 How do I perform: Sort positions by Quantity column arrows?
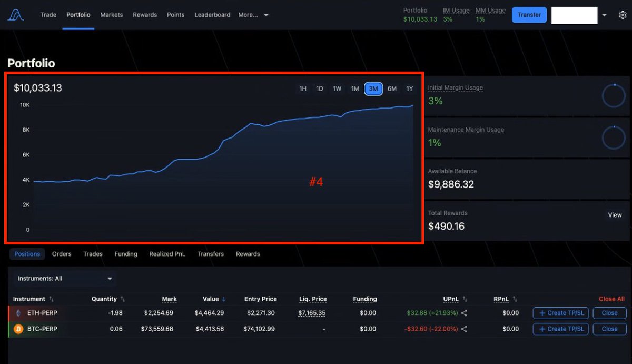(123, 299)
